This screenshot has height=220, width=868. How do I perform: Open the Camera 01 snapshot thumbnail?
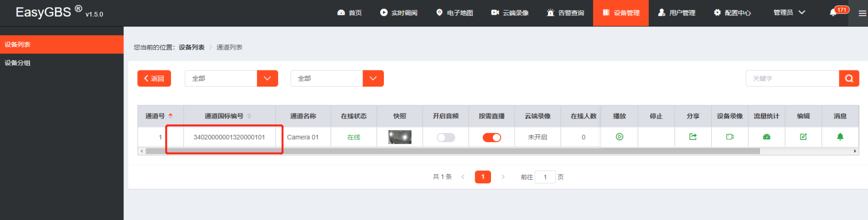coord(400,137)
